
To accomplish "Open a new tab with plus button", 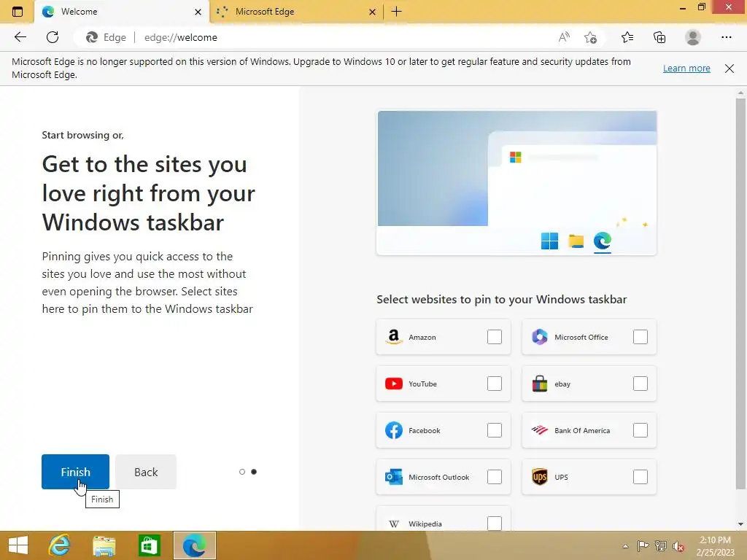I will (396, 12).
